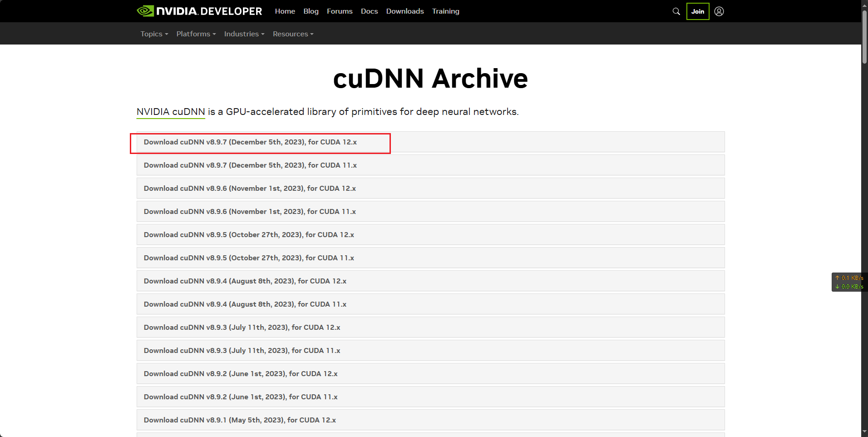Image resolution: width=868 pixels, height=437 pixels.
Task: Expand cuDNN v8.9.4 for CUDA 12.x
Action: (x=245, y=281)
